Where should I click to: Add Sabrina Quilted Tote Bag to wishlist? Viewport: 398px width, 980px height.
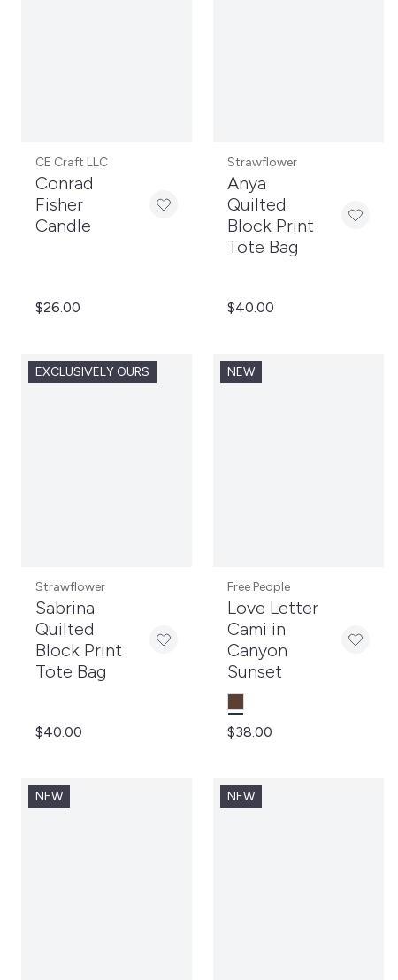pyautogui.click(x=164, y=639)
